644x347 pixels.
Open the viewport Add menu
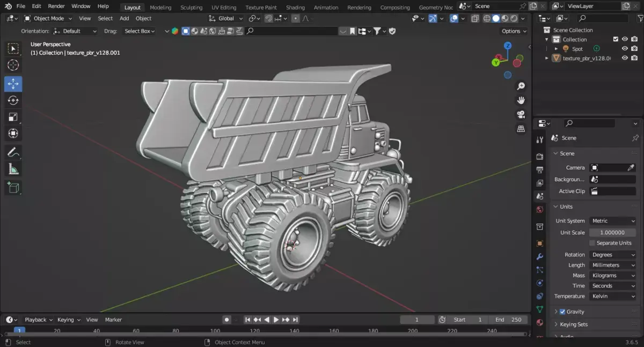(x=124, y=18)
